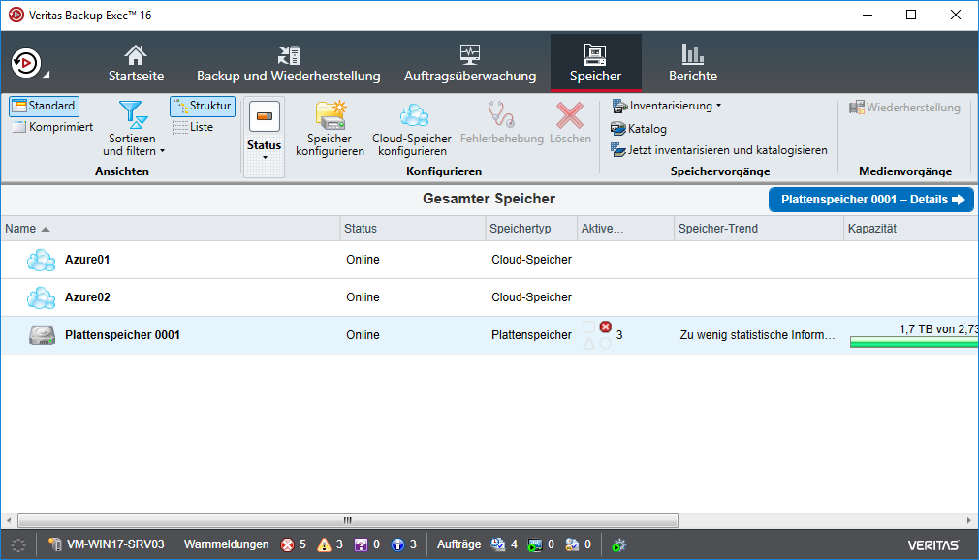Expand the Inventarisierung dropdown menu
This screenshot has width=979, height=560.
point(667,106)
